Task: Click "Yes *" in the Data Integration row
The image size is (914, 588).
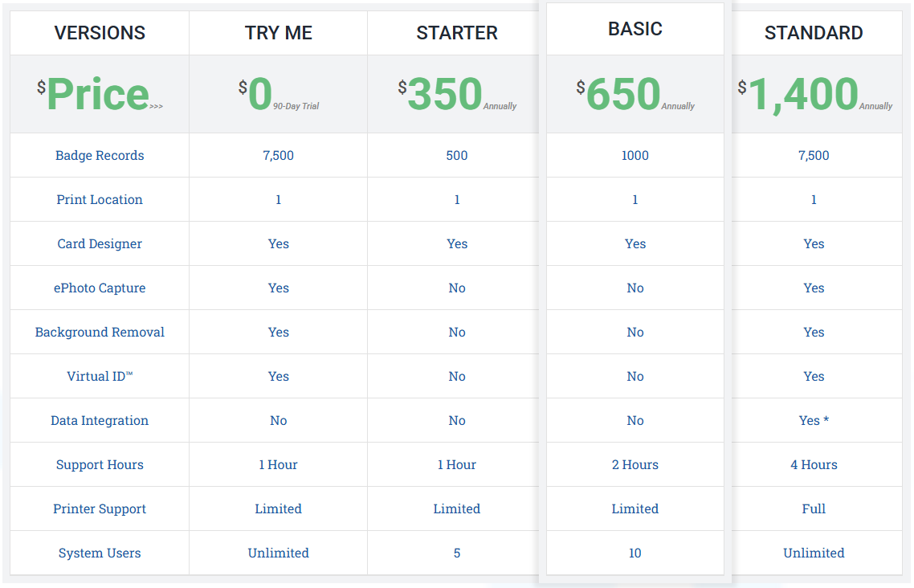Action: click(814, 421)
